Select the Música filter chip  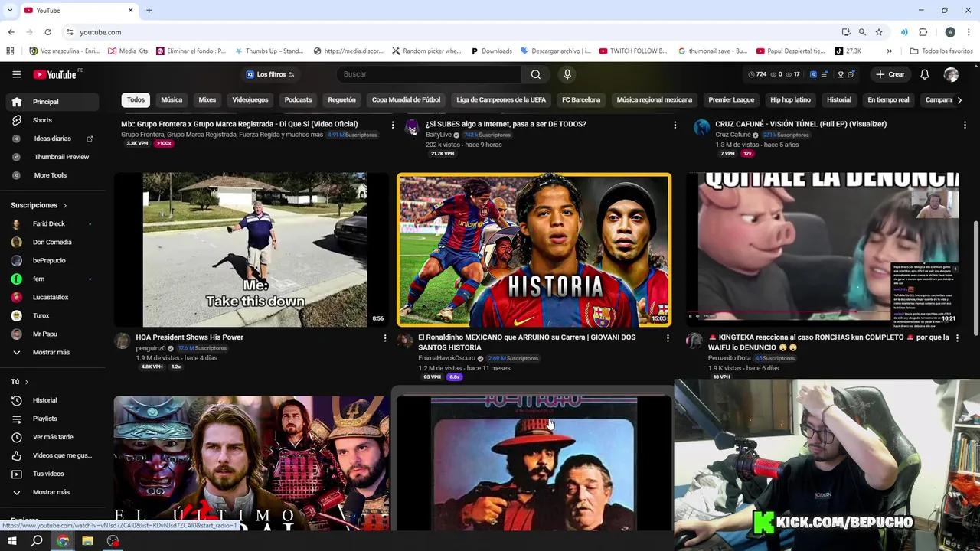(x=171, y=99)
